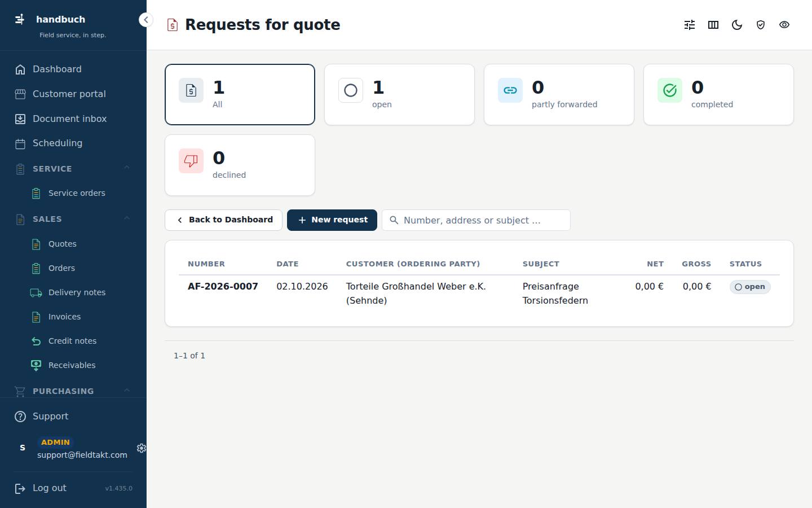Screen dimensions: 812x508
Task: Create a New request
Action: [x=332, y=220]
